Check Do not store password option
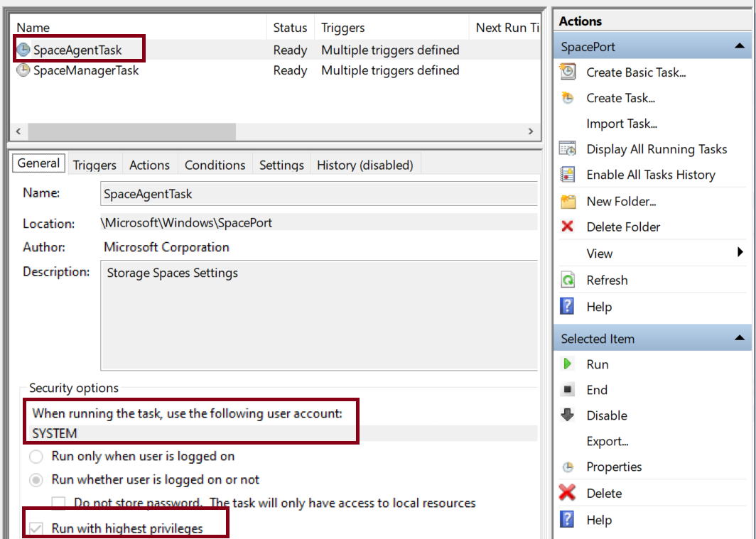756x539 pixels. [x=58, y=503]
